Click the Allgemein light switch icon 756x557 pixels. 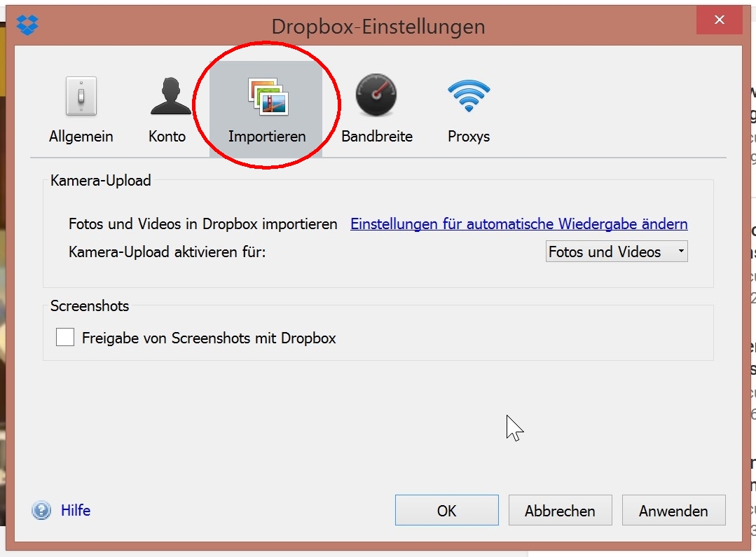tap(81, 97)
